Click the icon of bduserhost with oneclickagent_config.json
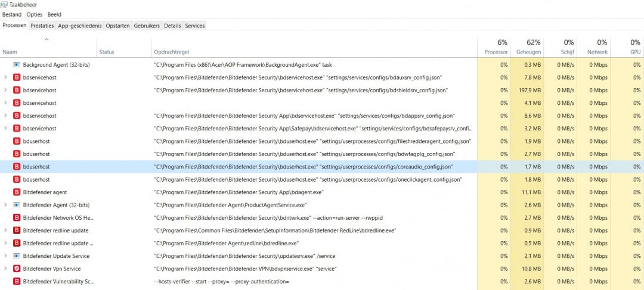 (x=17, y=180)
